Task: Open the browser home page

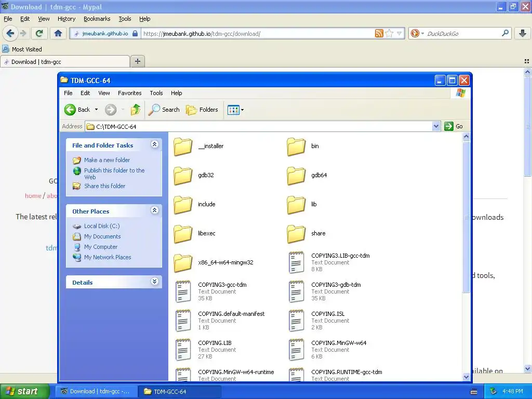Action: [58, 33]
